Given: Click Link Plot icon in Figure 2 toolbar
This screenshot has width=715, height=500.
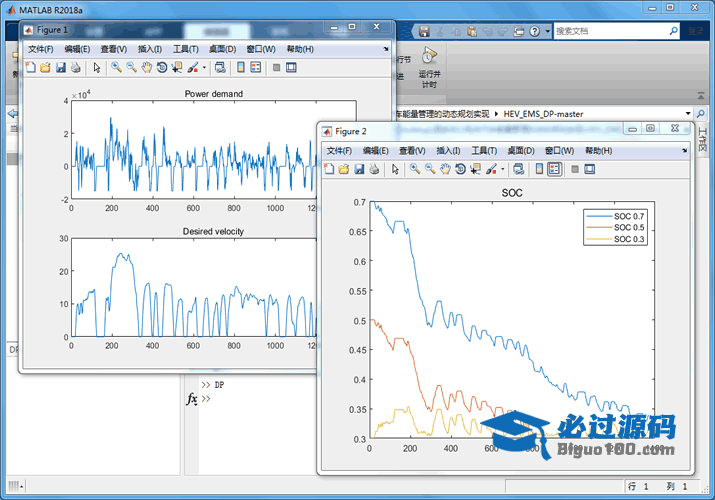Looking at the screenshot, I should (518, 169).
